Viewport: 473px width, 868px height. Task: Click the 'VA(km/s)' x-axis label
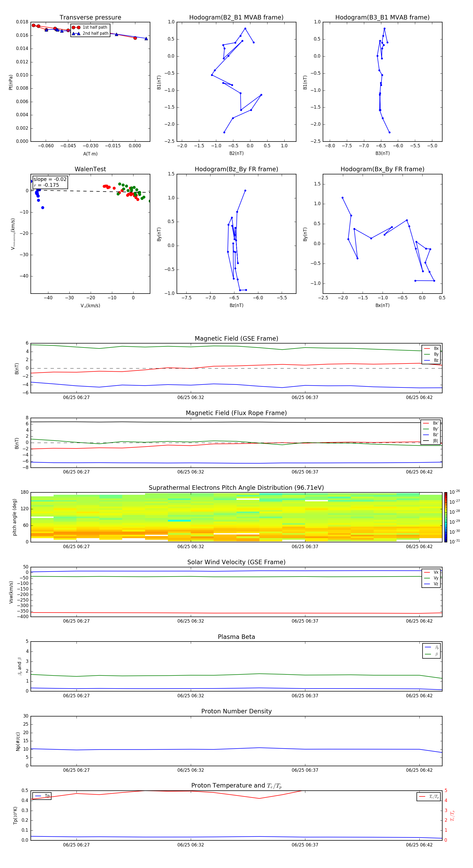[x=90, y=306]
